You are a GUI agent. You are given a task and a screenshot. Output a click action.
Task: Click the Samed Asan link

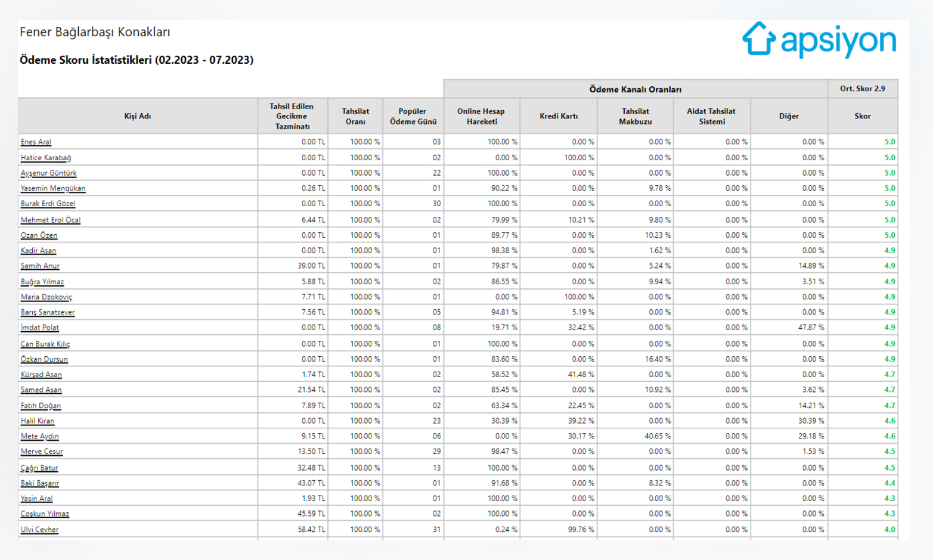pos(41,390)
